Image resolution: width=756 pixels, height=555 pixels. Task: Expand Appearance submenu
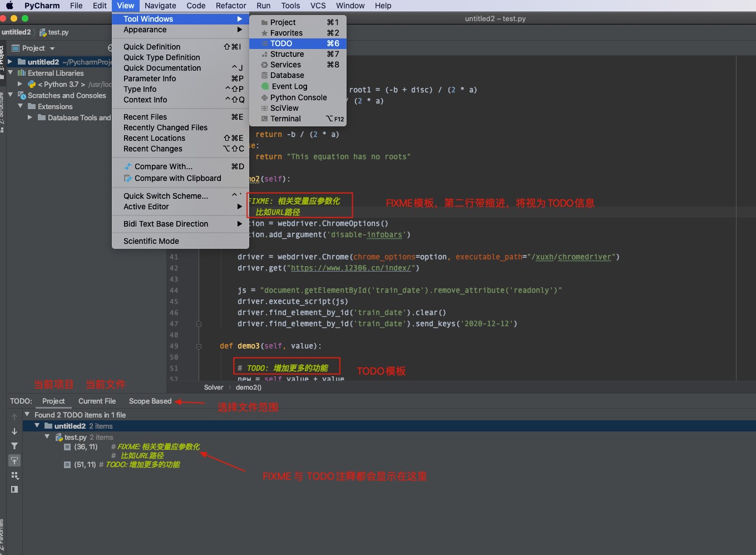[180, 30]
